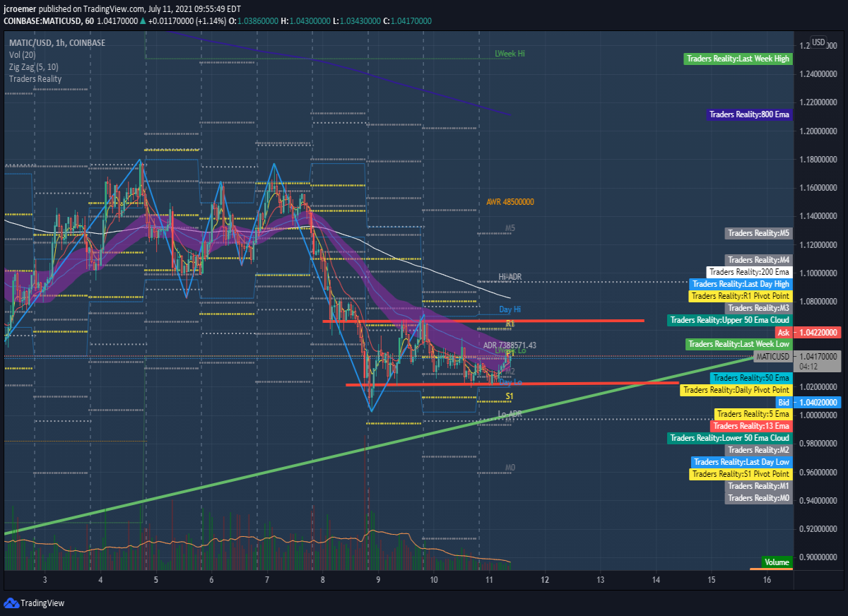Click the green Volume label
The width and height of the screenshot is (848, 616).
click(777, 562)
